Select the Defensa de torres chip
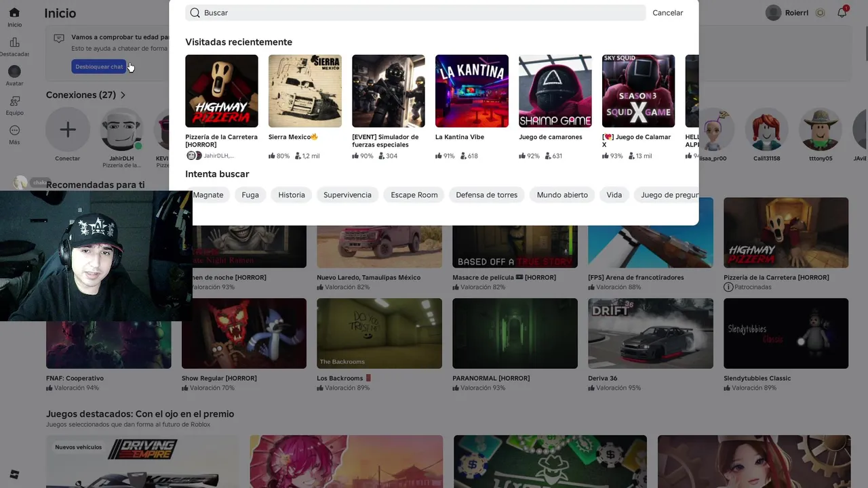This screenshot has width=868, height=488. pyautogui.click(x=486, y=195)
